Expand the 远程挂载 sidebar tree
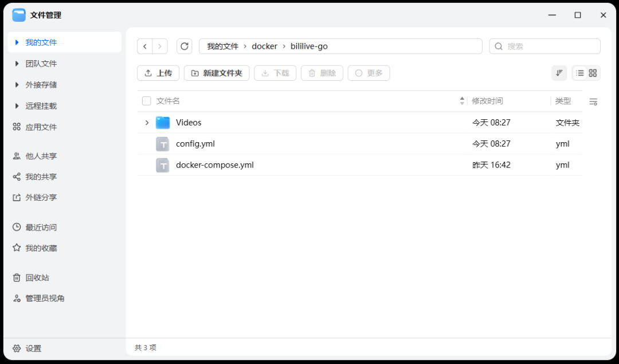 17,106
